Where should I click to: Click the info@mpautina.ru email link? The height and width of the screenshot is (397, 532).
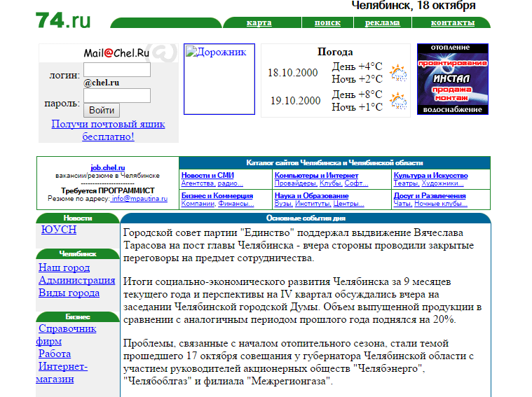click(139, 199)
